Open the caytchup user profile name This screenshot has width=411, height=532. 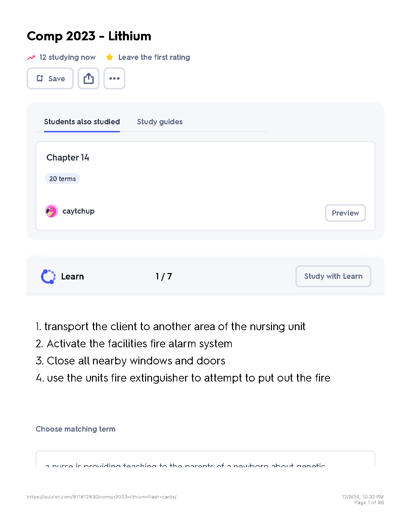[x=79, y=211]
